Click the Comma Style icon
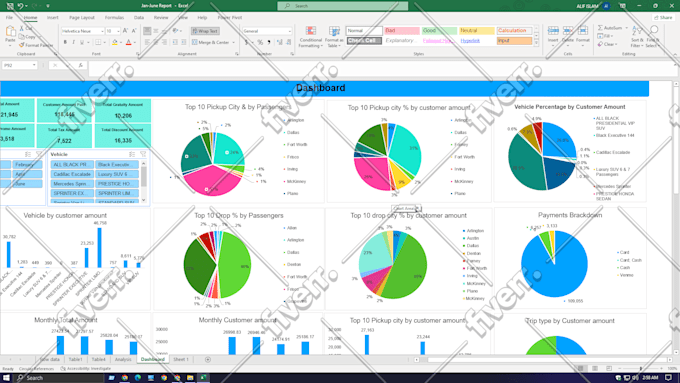680x383 pixels. [x=269, y=42]
